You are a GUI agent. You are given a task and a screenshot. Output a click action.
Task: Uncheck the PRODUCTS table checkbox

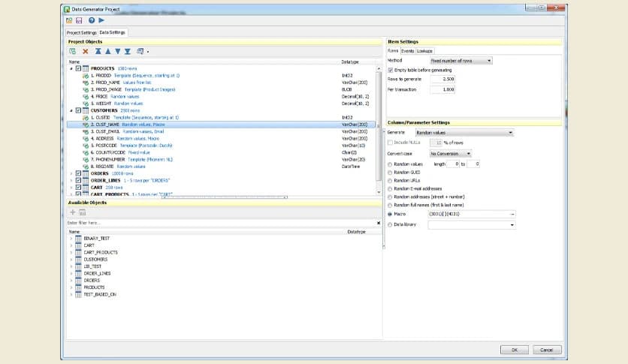(78, 68)
